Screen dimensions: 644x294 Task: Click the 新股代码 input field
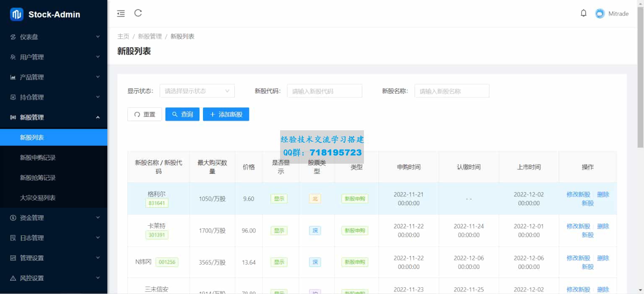[x=325, y=91]
